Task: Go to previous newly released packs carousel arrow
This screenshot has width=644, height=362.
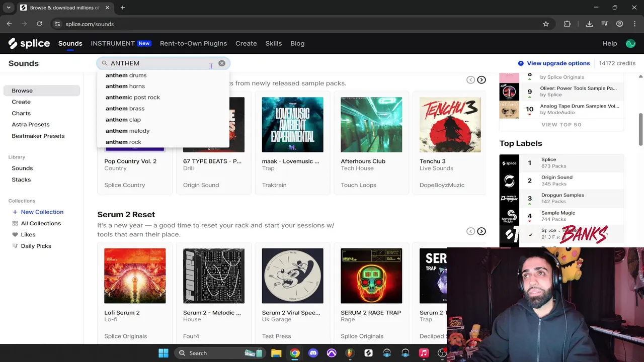Action: coord(470,80)
